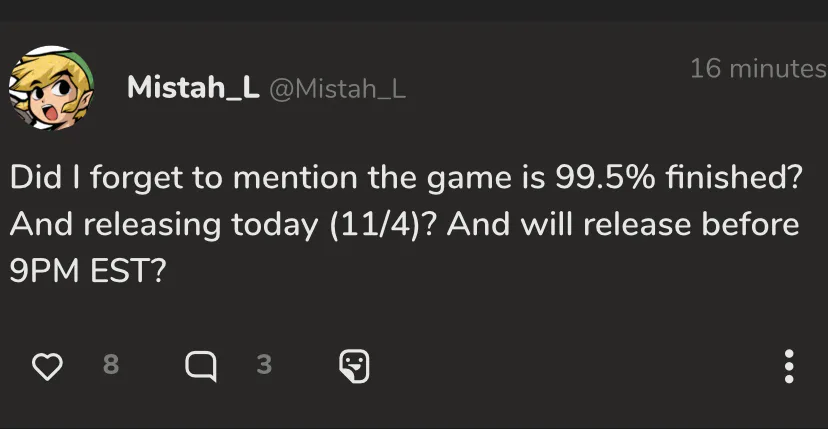This screenshot has width=828, height=429.
Task: Open the post via the 16 minutes timestamp
Action: pos(759,69)
